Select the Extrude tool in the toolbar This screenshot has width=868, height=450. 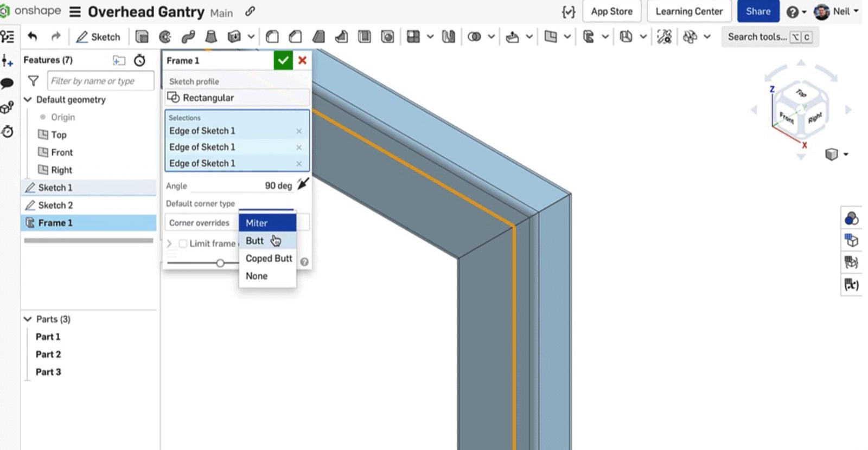click(142, 37)
